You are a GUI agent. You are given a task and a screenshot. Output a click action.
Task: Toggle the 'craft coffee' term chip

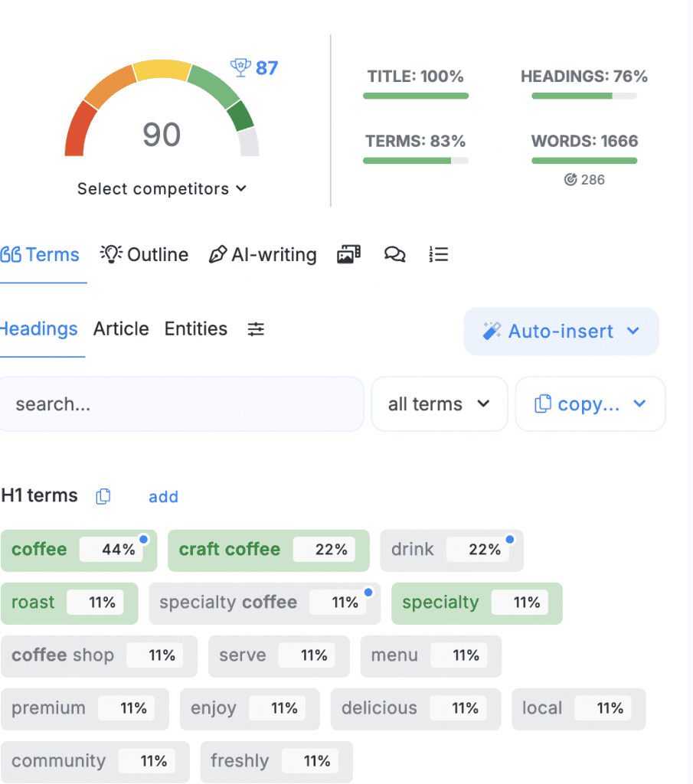point(268,550)
